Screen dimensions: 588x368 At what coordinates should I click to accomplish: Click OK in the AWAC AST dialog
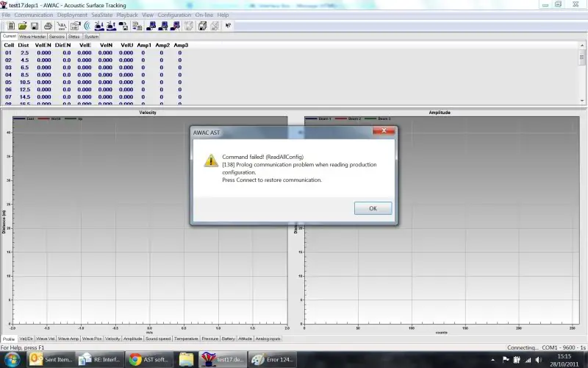click(373, 208)
